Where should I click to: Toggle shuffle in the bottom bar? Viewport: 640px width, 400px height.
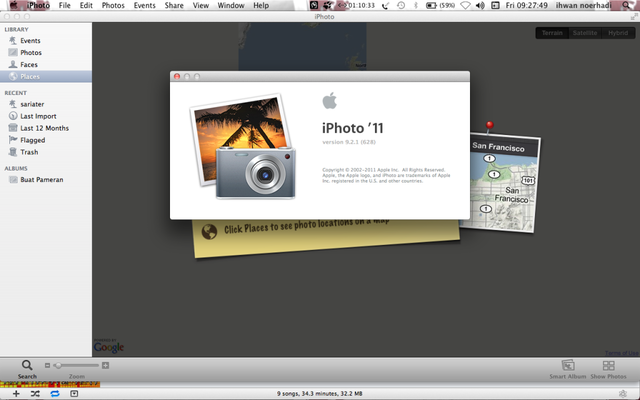35,393
